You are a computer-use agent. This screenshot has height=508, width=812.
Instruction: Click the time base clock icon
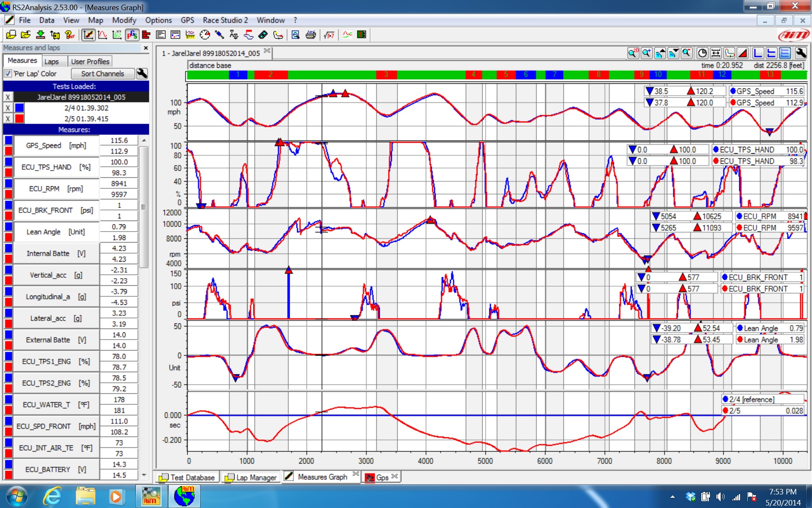[702, 53]
